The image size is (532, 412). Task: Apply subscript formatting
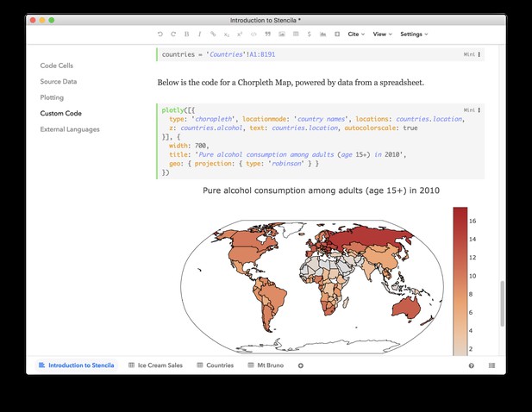226,34
